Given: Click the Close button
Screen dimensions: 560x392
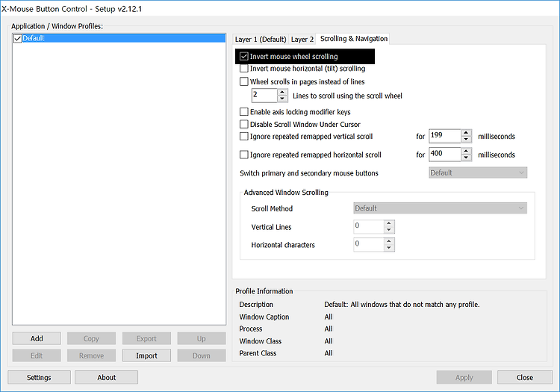Looking at the screenshot, I should click(x=525, y=377).
